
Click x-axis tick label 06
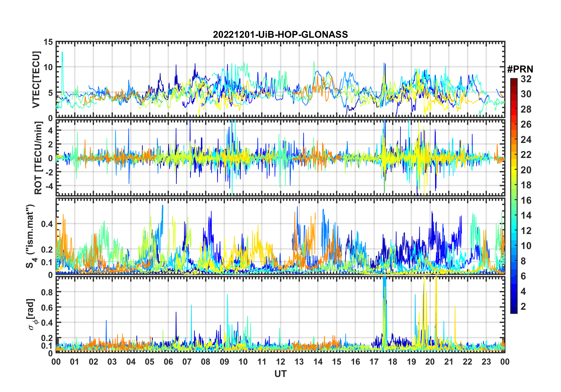coord(168,362)
